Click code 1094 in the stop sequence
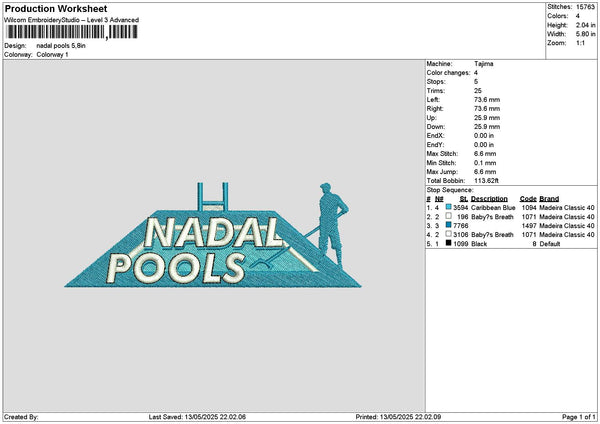Image resolution: width=600 pixels, height=424 pixels. click(x=529, y=207)
